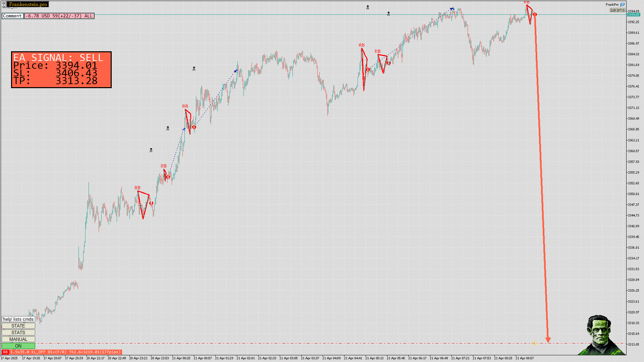Open the params button
The image size is (644, 362).
point(617,10)
